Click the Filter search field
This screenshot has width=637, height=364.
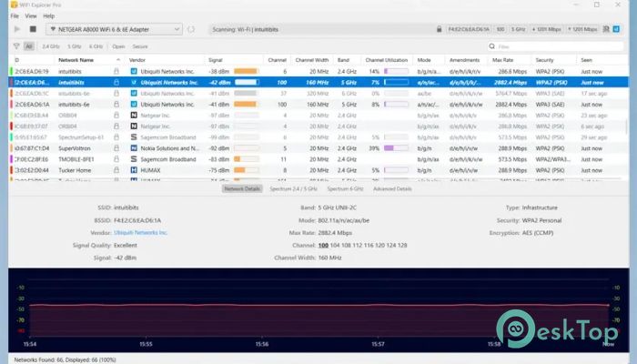click(556, 46)
